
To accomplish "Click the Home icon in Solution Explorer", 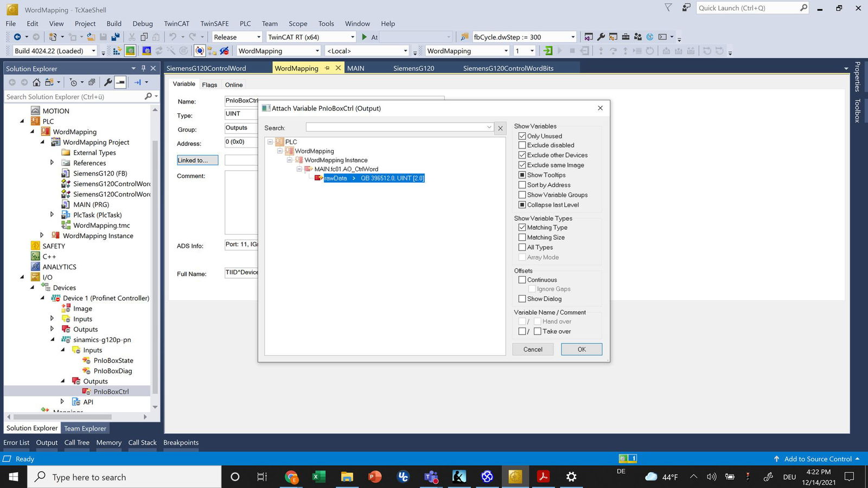I will coord(36,82).
